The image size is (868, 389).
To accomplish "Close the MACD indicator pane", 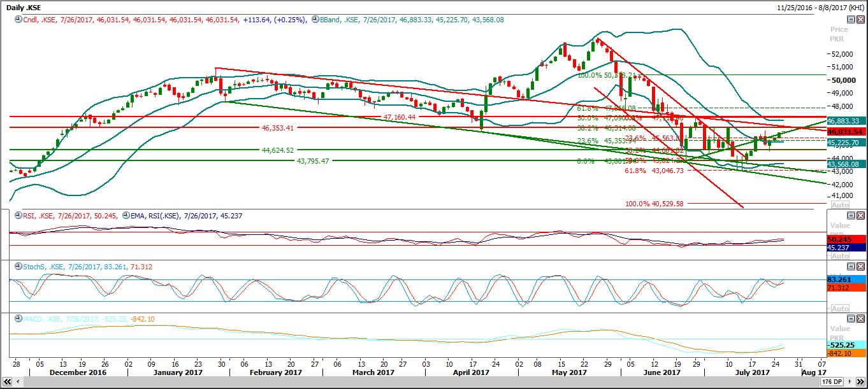I will click(x=860, y=318).
